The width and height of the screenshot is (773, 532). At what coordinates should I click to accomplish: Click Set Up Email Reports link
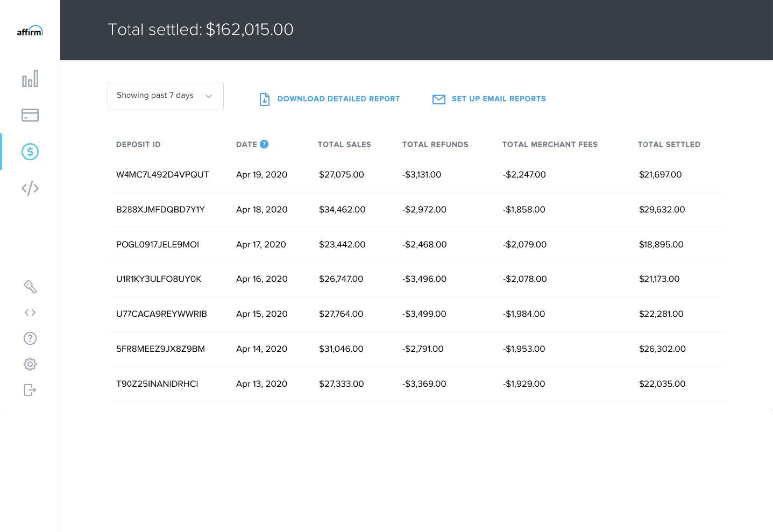click(499, 99)
